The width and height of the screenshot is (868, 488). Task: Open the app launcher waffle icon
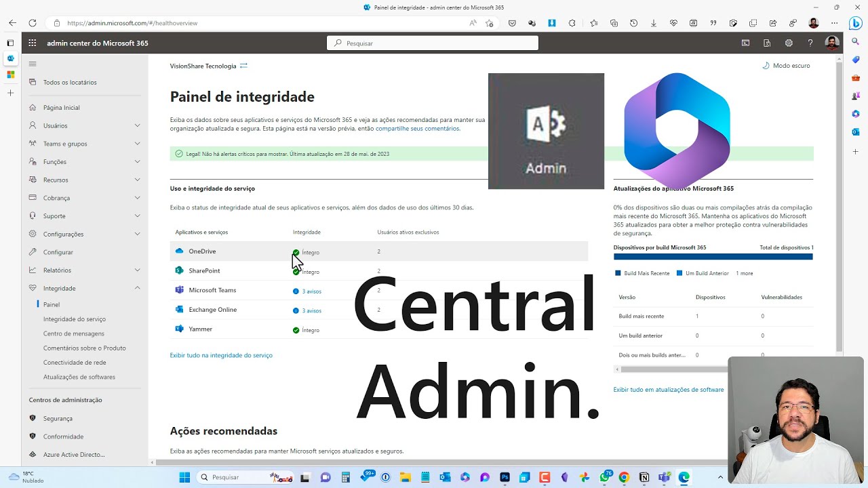tap(32, 43)
